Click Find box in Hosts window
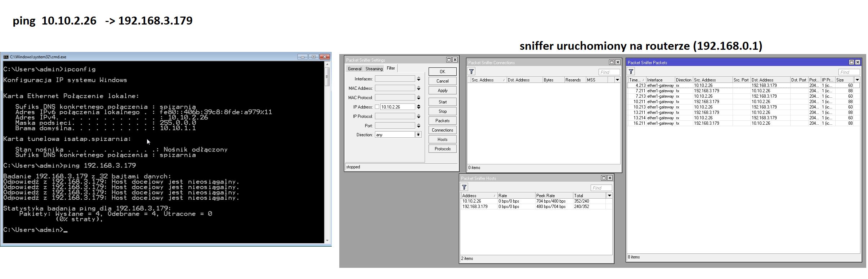The width and height of the screenshot is (868, 279). [x=601, y=188]
